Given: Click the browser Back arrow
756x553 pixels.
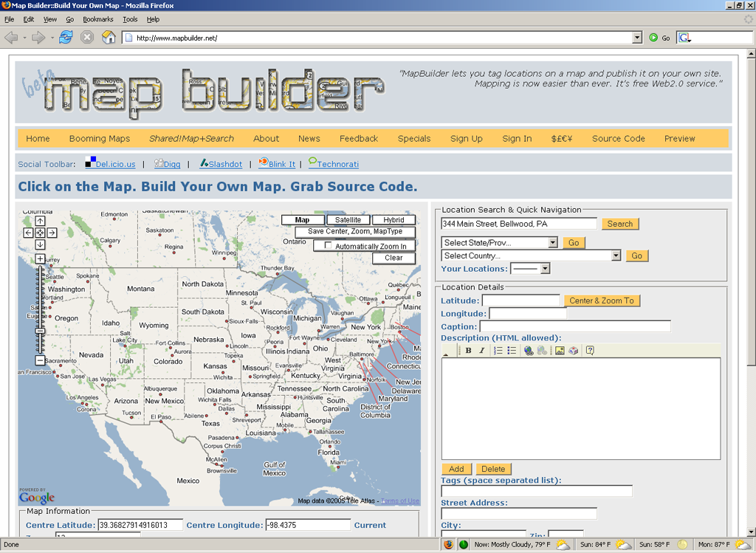Looking at the screenshot, I should 11,38.
